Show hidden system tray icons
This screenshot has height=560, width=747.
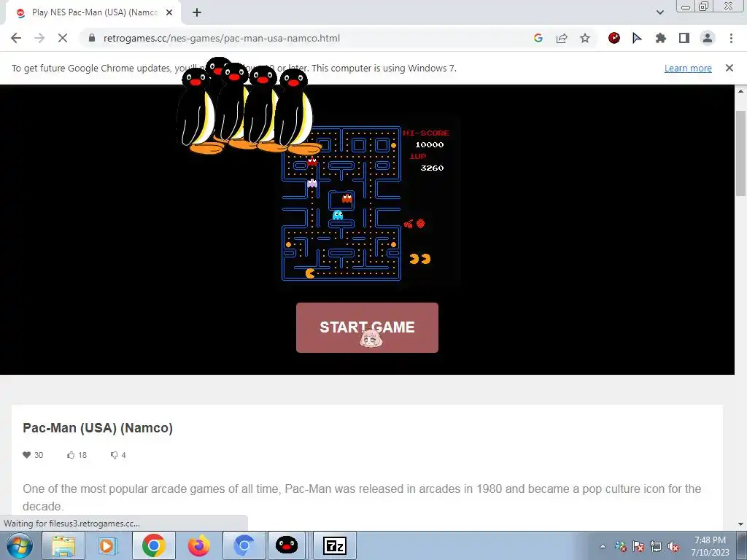[x=603, y=547]
